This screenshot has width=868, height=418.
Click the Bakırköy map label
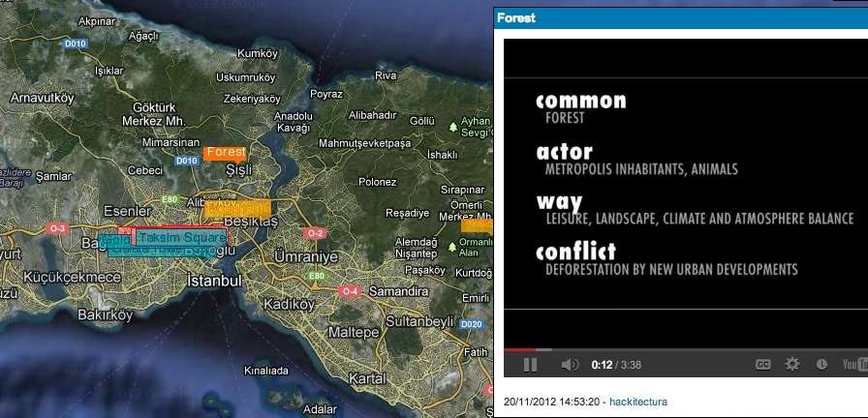(106, 315)
